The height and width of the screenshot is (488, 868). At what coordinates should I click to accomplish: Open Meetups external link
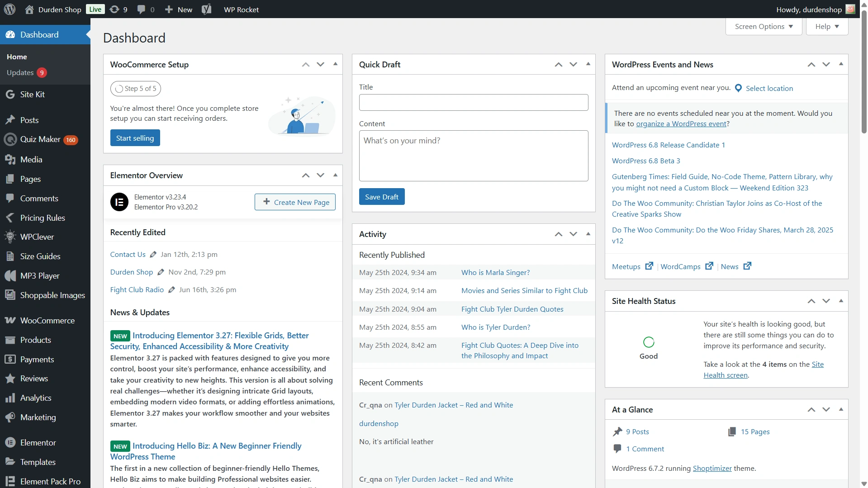click(632, 266)
